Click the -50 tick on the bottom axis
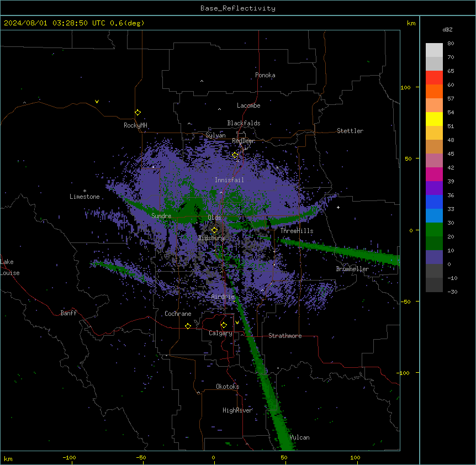 pyautogui.click(x=141, y=457)
